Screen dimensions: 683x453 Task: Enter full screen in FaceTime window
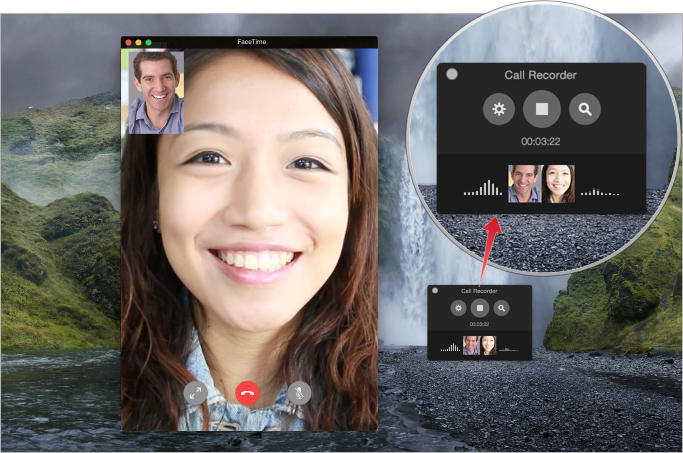195,393
